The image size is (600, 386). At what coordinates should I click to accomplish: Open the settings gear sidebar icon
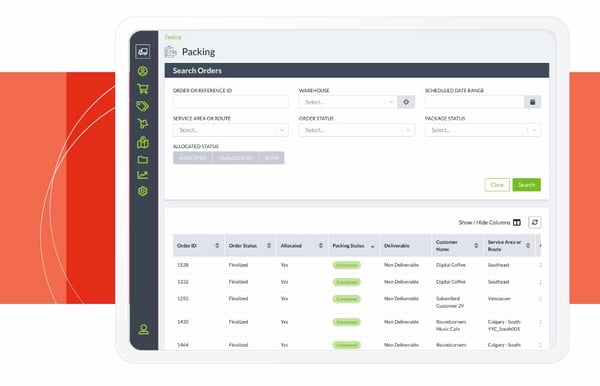(143, 191)
